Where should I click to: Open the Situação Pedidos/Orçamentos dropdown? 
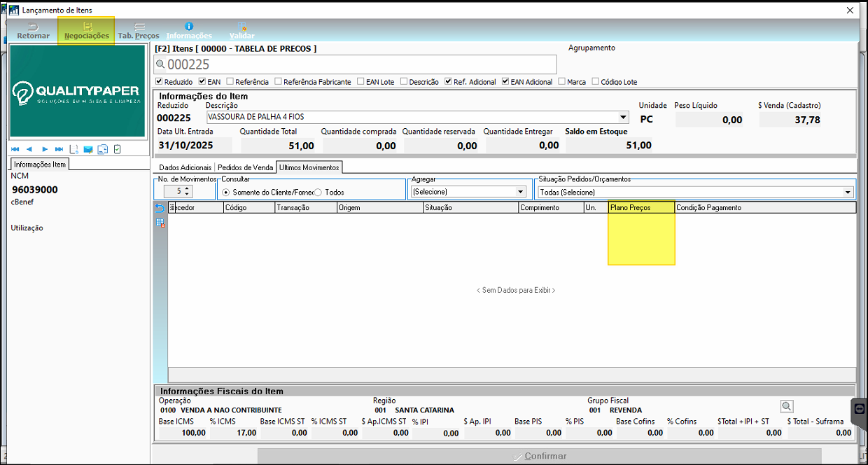[848, 192]
